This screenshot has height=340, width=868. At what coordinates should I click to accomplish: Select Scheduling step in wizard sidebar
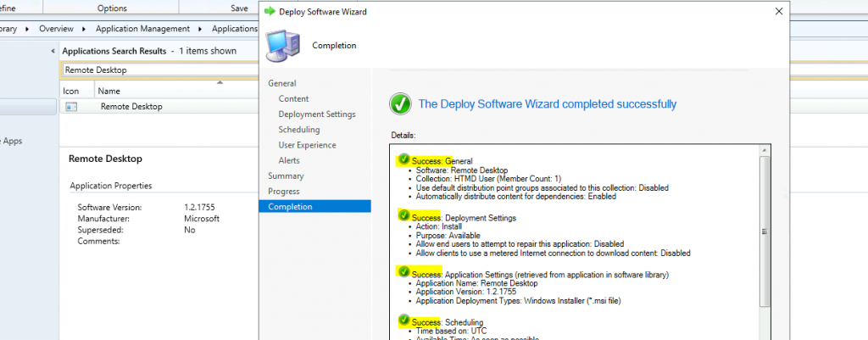[299, 130]
